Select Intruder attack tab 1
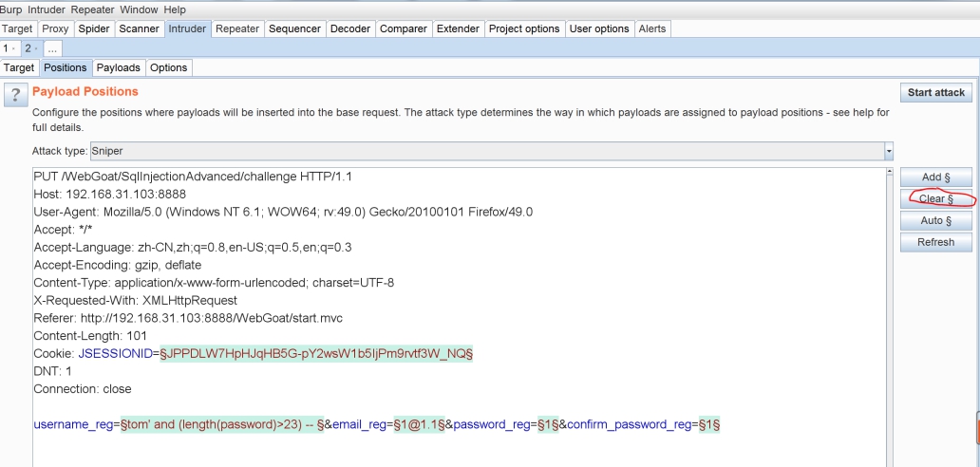Image resolution: width=980 pixels, height=467 pixels. pyautogui.click(x=9, y=48)
